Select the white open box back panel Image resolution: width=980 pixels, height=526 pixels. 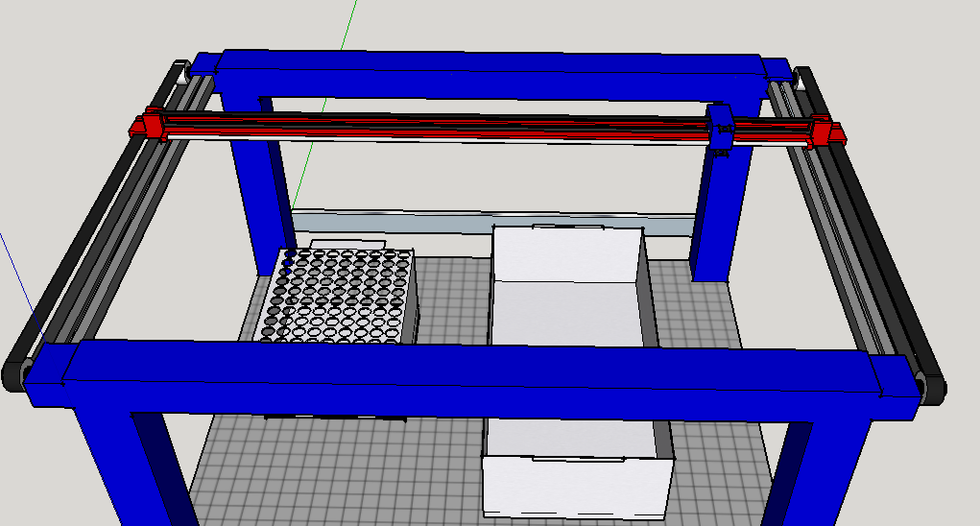pyautogui.click(x=567, y=253)
